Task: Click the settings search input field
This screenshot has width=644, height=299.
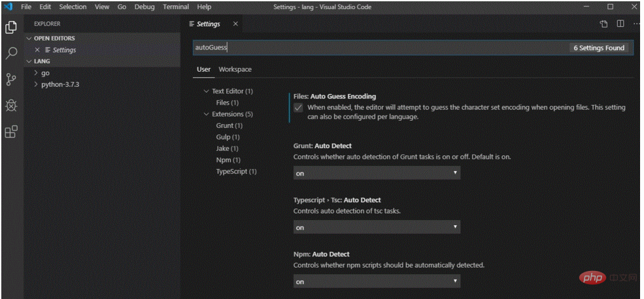Action: pyautogui.click(x=379, y=48)
